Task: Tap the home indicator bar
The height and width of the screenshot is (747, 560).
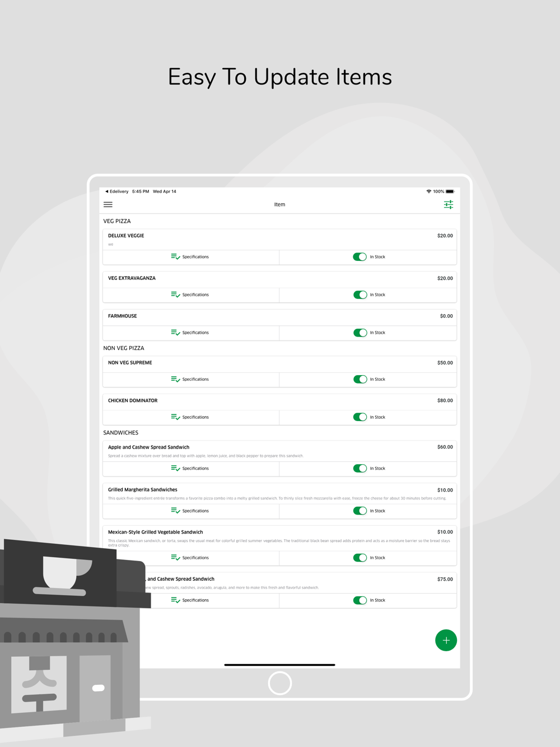Action: (x=279, y=665)
